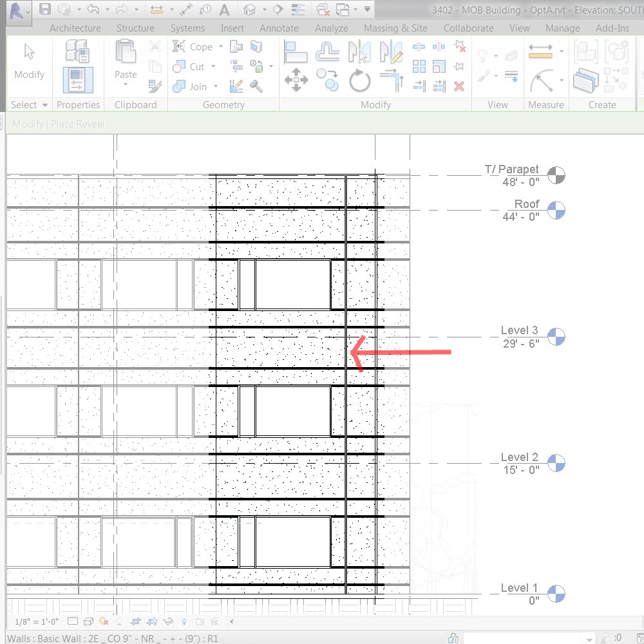Click the Join geometry button

[189, 86]
